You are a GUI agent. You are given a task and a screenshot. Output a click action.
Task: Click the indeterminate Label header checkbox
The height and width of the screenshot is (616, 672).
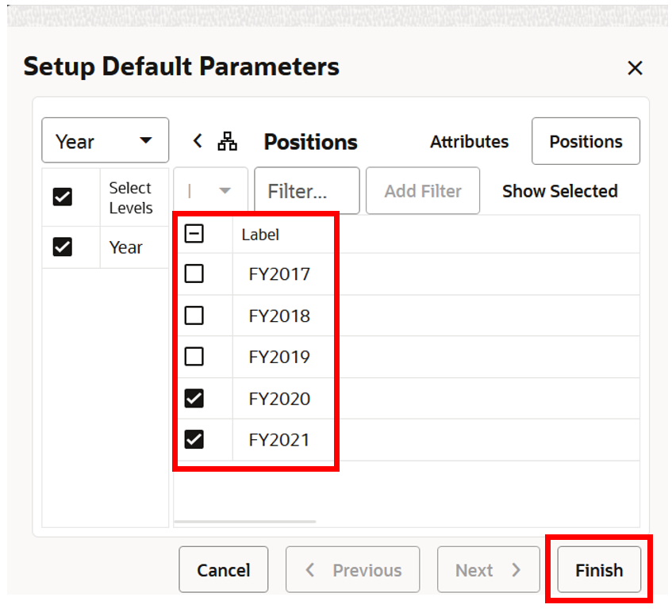click(194, 233)
